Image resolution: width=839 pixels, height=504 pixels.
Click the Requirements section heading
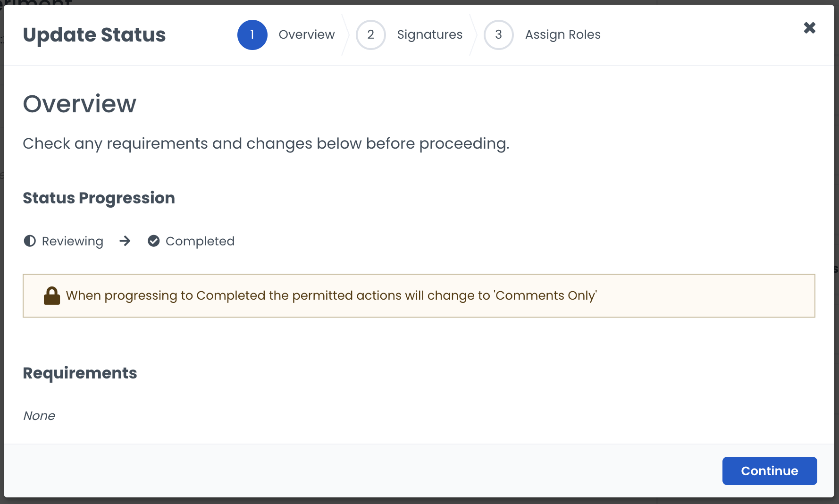(80, 373)
